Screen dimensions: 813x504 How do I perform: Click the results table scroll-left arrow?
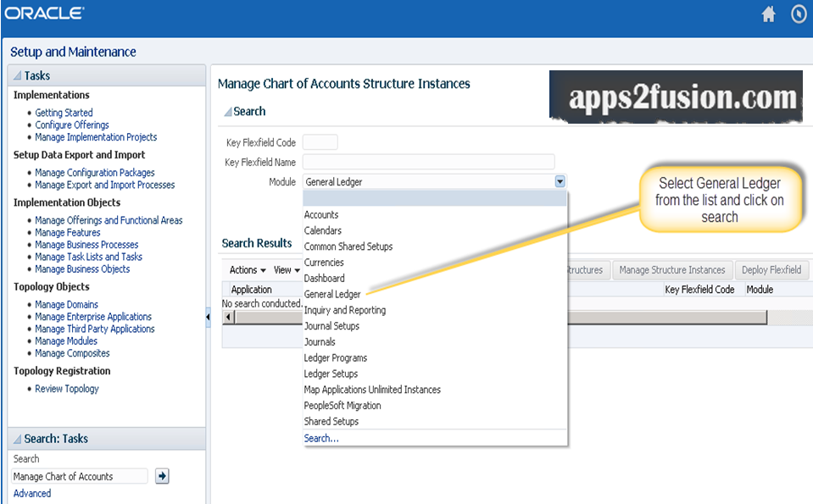(x=229, y=317)
